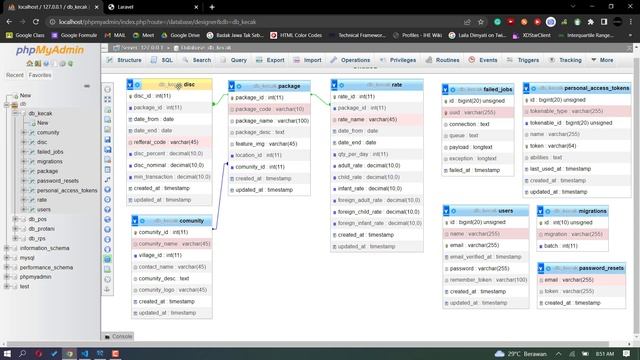The width and height of the screenshot is (640, 360).
Task: Click the green-highlighted icon in designer toolbar
Action: coord(107,259)
